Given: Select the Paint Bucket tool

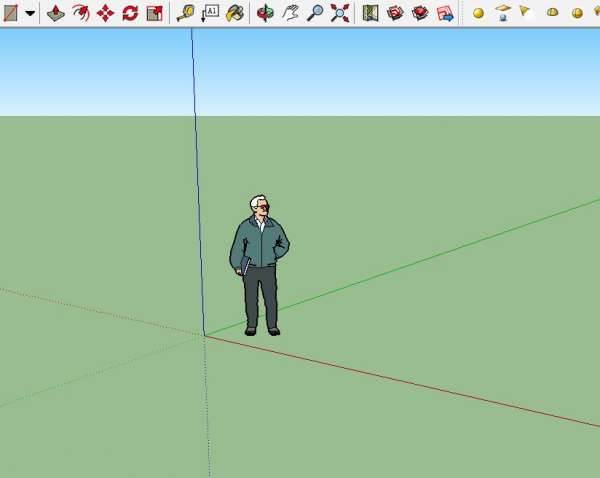Looking at the screenshot, I should click(x=235, y=13).
